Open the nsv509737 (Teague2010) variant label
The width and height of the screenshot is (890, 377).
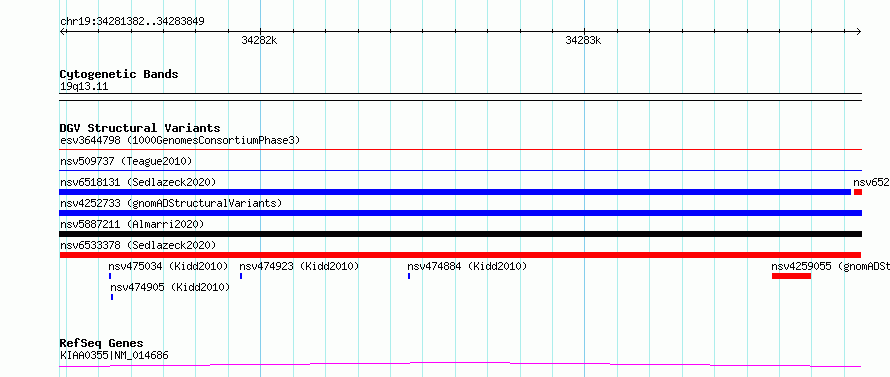[x=126, y=162]
